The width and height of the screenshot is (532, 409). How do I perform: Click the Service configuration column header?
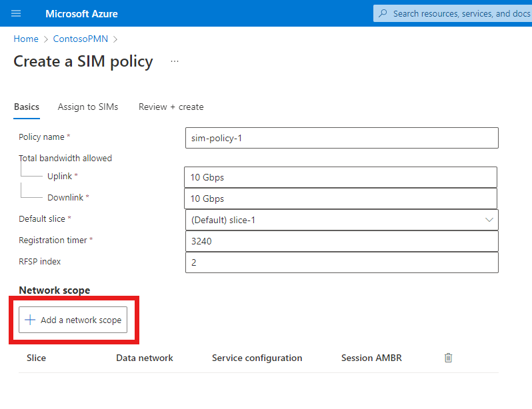(x=257, y=358)
